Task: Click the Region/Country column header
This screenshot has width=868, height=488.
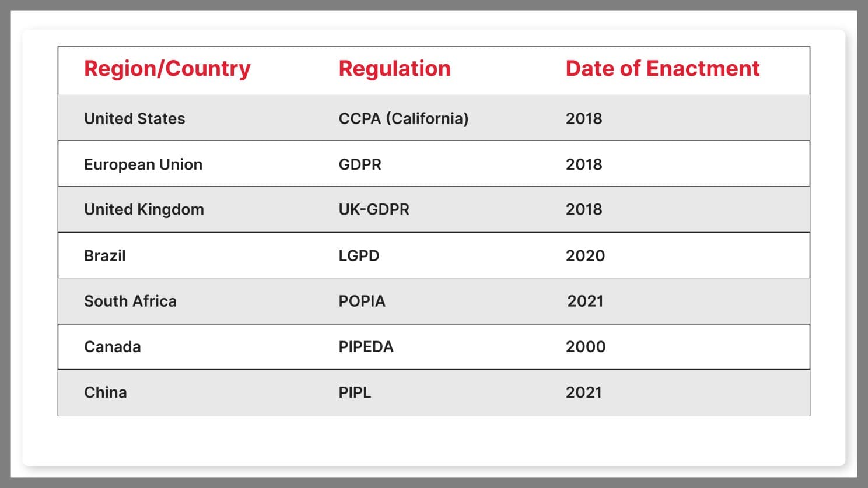Action: pyautogui.click(x=167, y=69)
